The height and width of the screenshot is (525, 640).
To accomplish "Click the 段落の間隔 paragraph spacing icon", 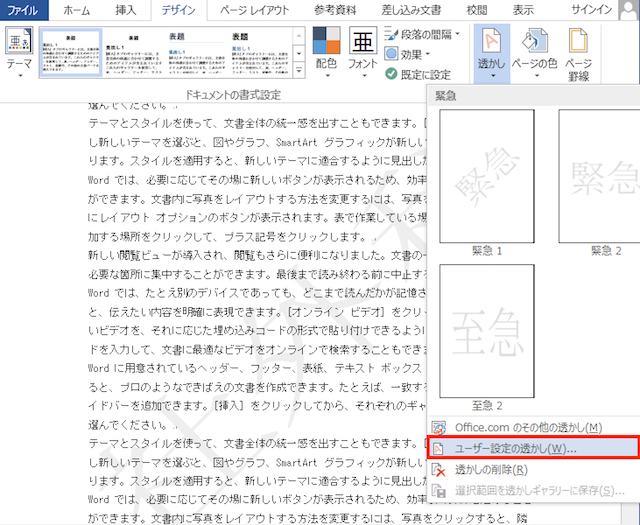I will (391, 35).
